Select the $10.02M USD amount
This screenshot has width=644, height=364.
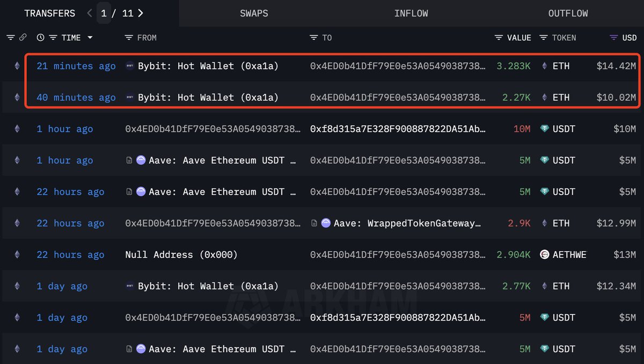tap(616, 97)
